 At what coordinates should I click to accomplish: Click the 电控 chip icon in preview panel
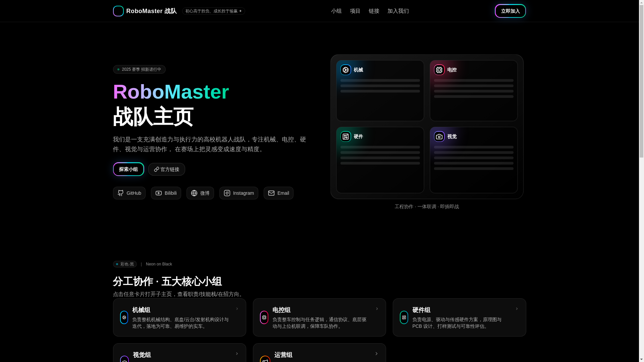(439, 70)
